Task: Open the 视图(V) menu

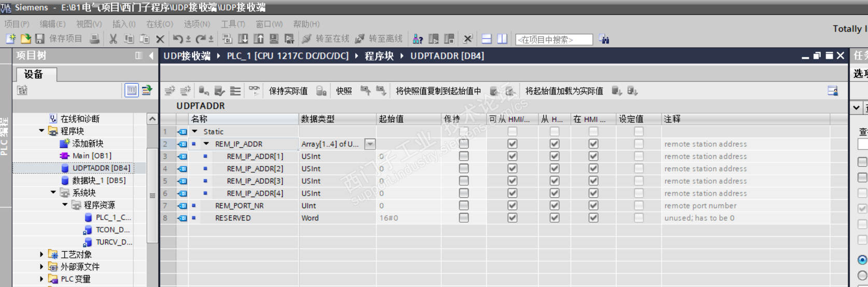Action: [x=89, y=24]
